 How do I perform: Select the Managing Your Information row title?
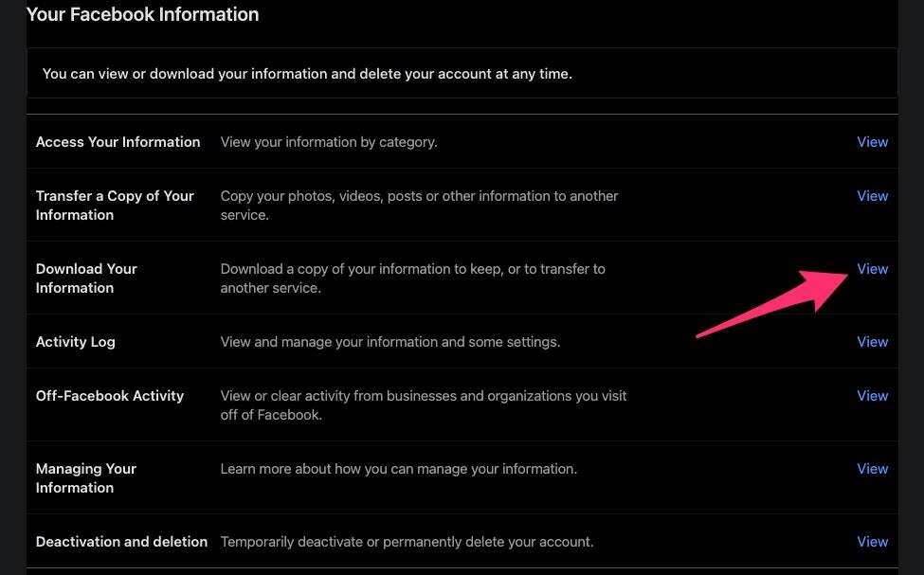tap(86, 478)
